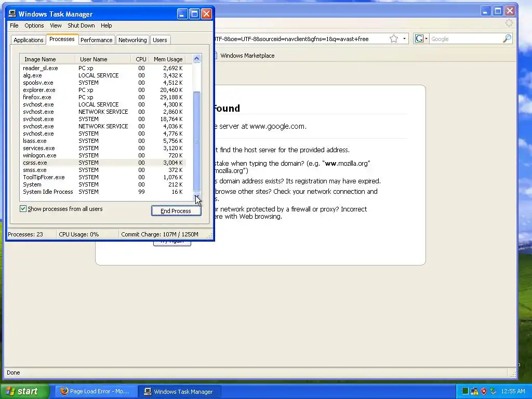The height and width of the screenshot is (399, 532).
Task: Click Windows Task Manager taskbar button
Action: coord(180,391)
